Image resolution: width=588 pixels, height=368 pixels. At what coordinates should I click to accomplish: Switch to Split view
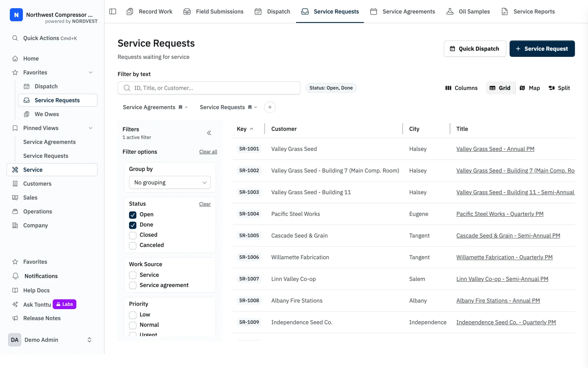coord(559,88)
